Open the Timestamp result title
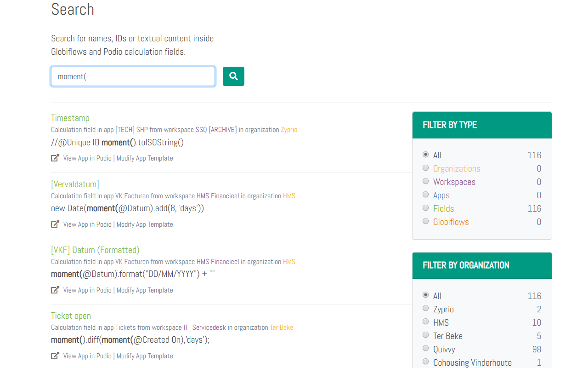This screenshot has height=368, width=588. pos(70,118)
